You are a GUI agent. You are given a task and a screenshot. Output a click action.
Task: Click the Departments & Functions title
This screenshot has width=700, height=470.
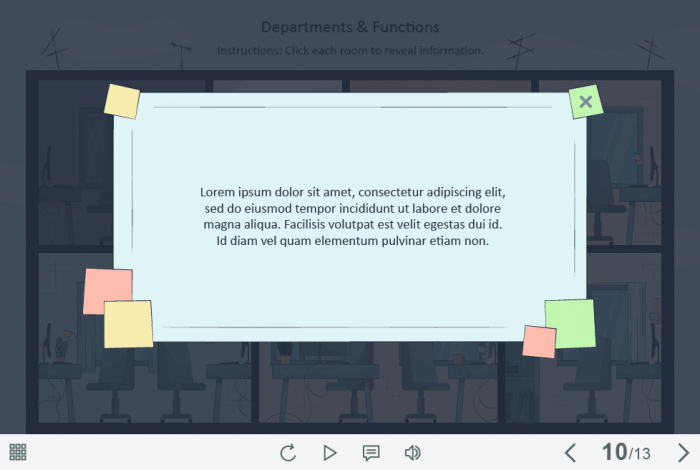350,27
